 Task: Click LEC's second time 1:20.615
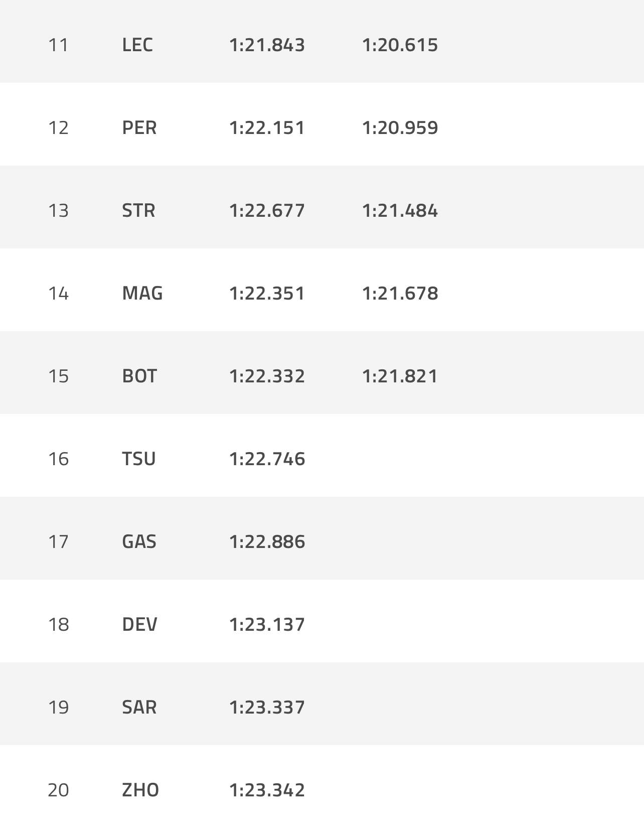click(x=400, y=45)
